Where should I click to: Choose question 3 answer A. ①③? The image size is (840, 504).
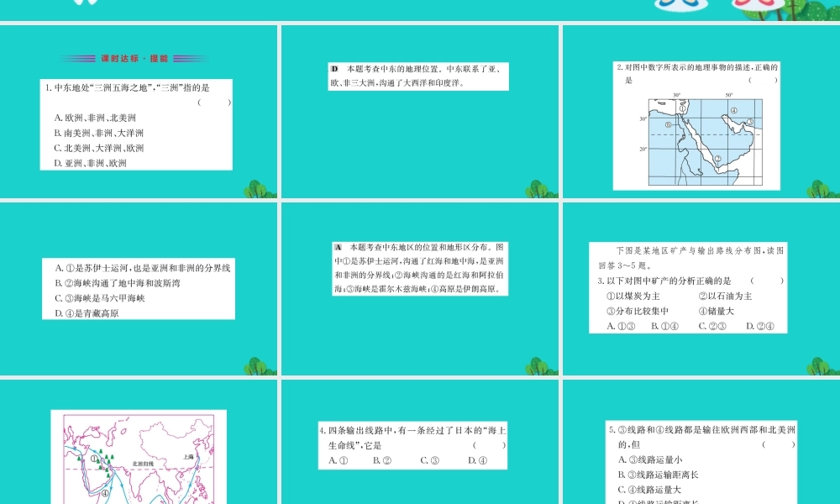pyautogui.click(x=621, y=326)
